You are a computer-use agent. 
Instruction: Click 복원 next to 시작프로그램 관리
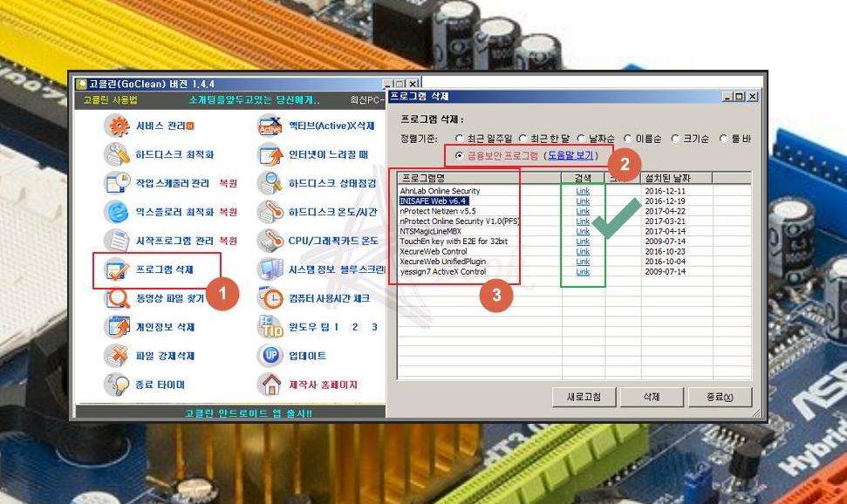pyautogui.click(x=229, y=241)
